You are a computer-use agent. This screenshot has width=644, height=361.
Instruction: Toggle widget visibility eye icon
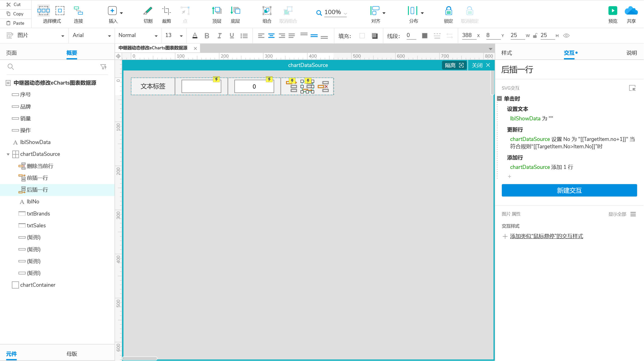[x=566, y=35]
